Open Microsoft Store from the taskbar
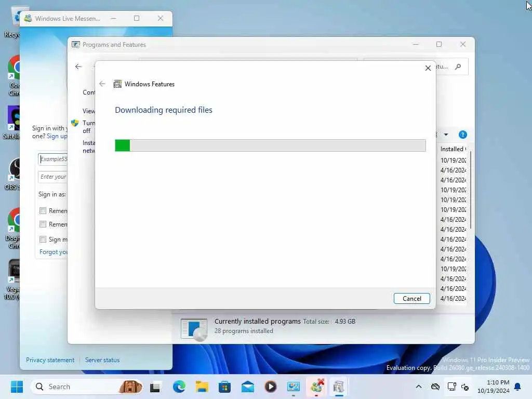This screenshot has width=532, height=399. pos(224,387)
